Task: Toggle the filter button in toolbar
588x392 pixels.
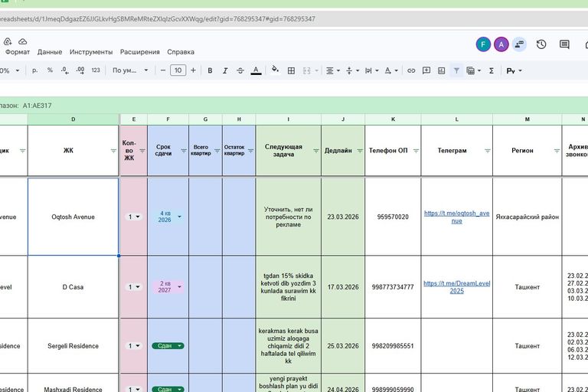Action: pyautogui.click(x=456, y=70)
